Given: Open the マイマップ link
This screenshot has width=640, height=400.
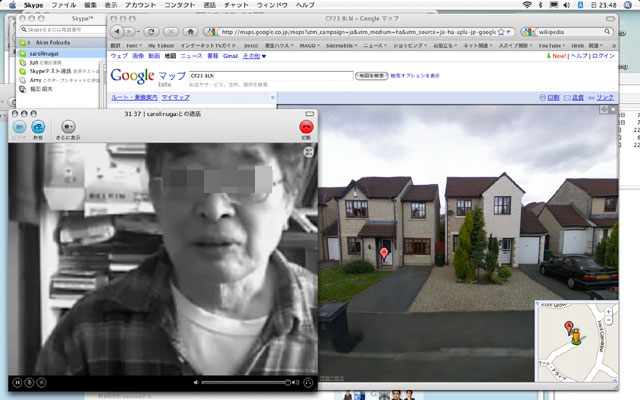Looking at the screenshot, I should 176,98.
